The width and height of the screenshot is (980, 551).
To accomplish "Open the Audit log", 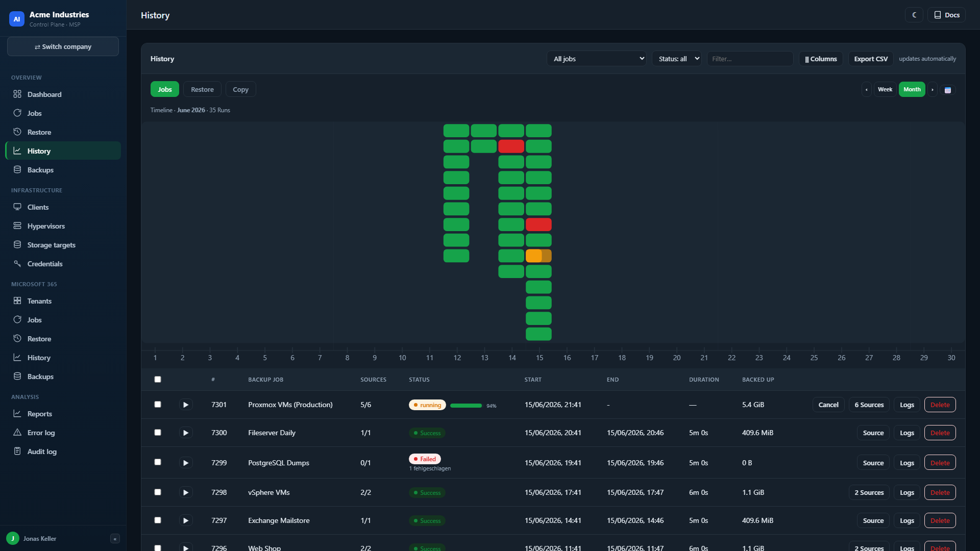I will coord(63,452).
